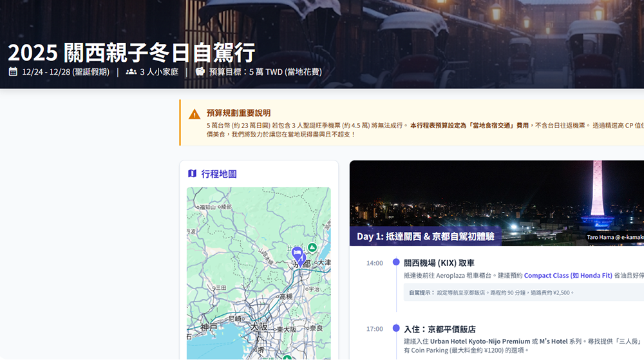
Task: Click the piggy bank budget icon
Action: pyautogui.click(x=200, y=71)
